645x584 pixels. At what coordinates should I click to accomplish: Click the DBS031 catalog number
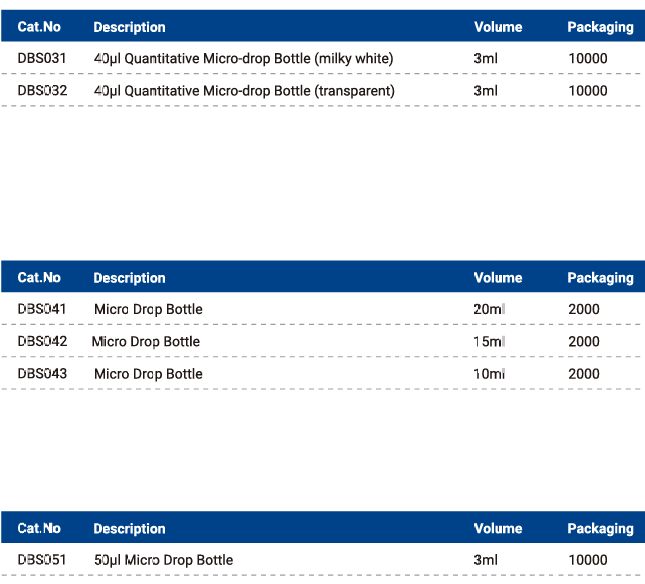tap(42, 58)
